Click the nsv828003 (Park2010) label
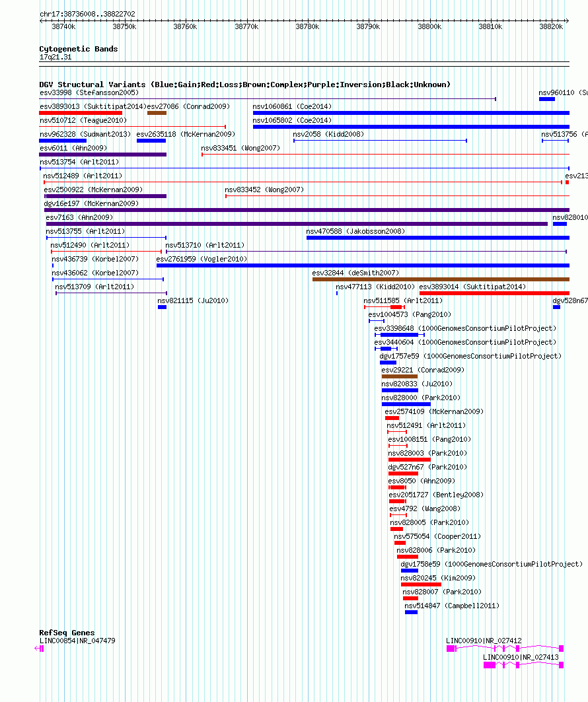Screen dimensions: 588x702 point(427,454)
